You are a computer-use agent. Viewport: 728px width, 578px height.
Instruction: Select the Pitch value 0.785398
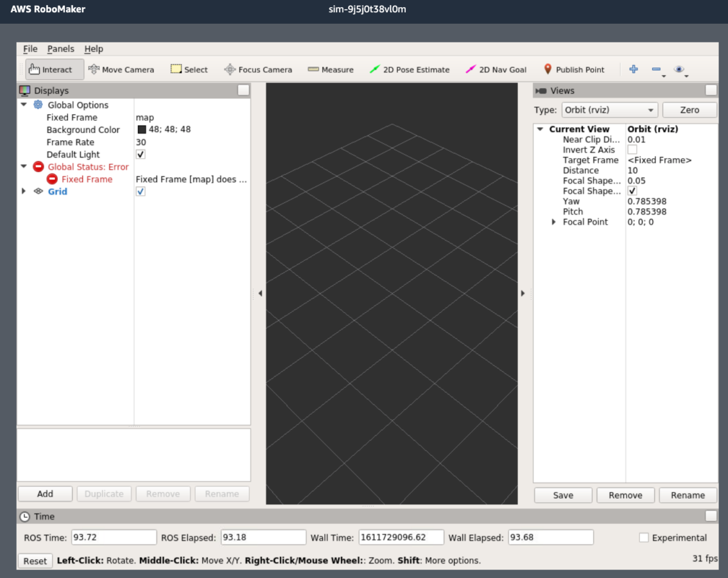(x=646, y=211)
